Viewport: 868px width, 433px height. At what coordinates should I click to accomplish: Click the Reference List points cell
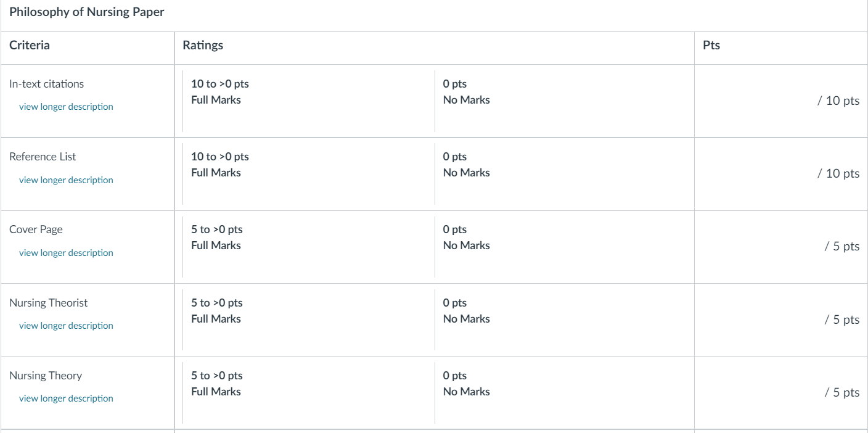[x=781, y=174]
